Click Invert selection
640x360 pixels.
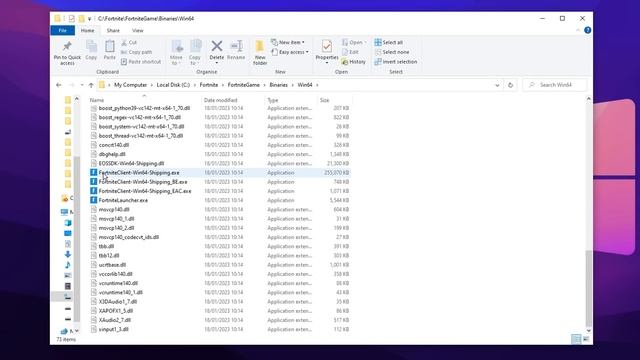[396, 62]
